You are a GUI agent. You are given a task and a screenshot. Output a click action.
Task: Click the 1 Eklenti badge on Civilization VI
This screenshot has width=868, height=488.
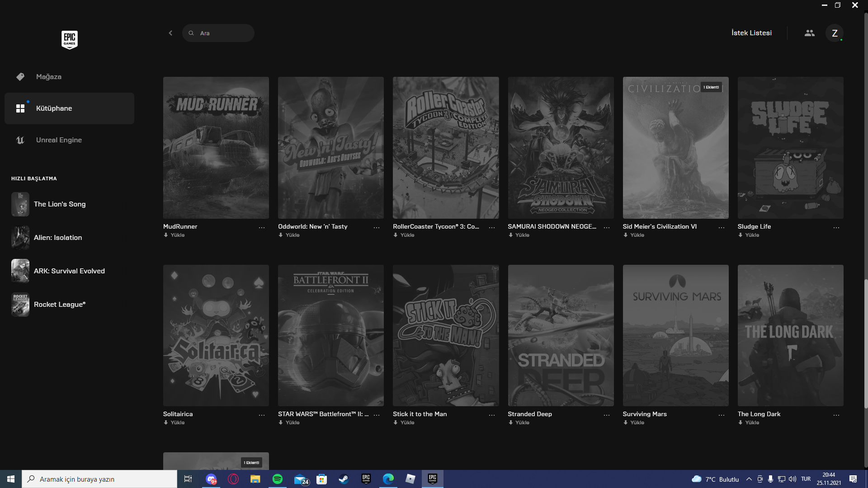click(711, 87)
